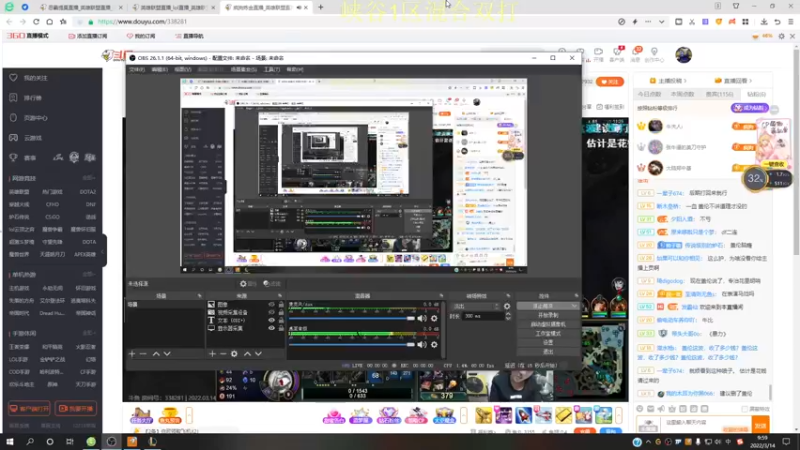
Task: Switch to 本周贡献 ranking tab
Action: [x=682, y=94]
